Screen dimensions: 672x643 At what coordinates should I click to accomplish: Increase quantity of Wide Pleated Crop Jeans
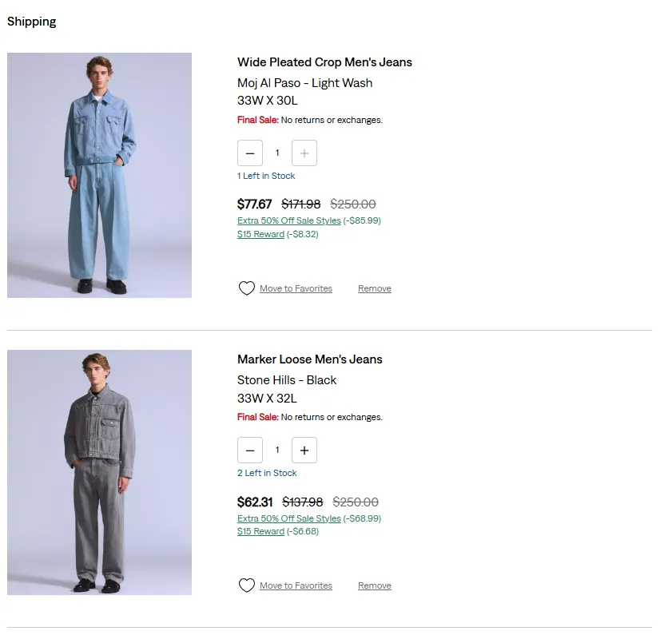click(x=304, y=153)
